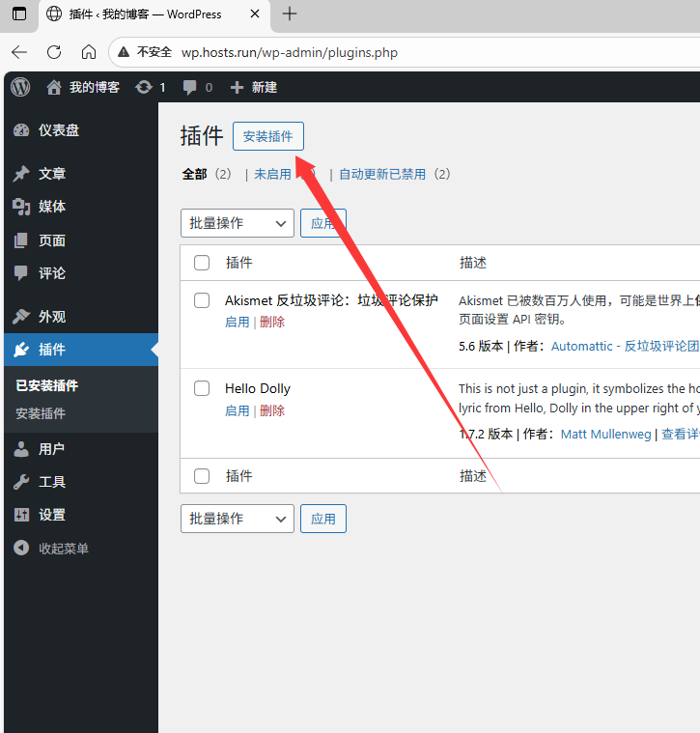Image resolution: width=700 pixels, height=733 pixels.
Task: Click 删除 link under Akismet plugin
Action: coord(272,322)
